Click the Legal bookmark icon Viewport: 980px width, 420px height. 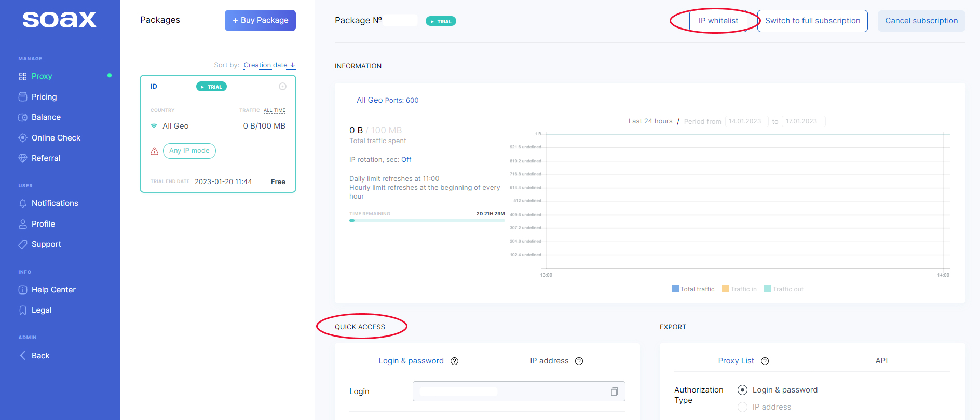23,310
